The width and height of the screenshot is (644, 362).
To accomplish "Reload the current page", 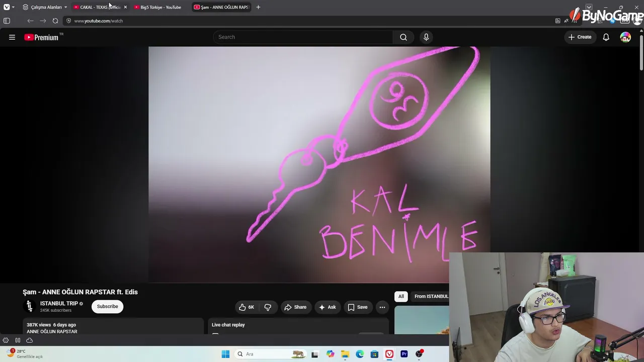I will (x=55, y=21).
